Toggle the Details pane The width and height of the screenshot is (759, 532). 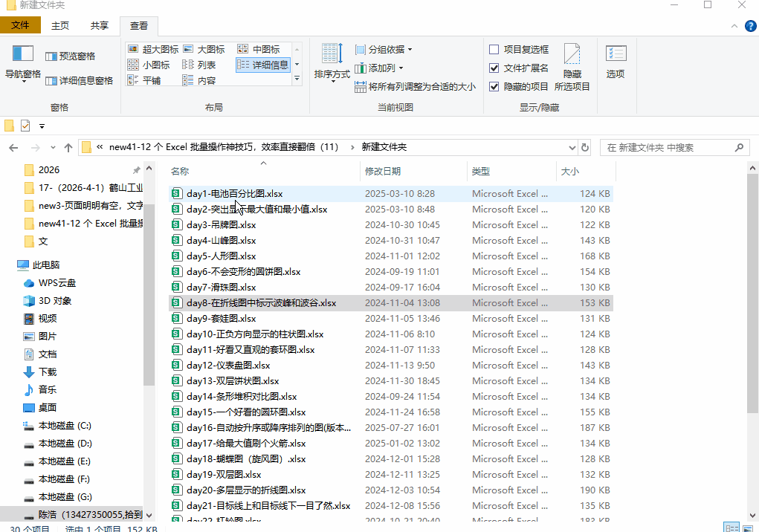coord(79,81)
